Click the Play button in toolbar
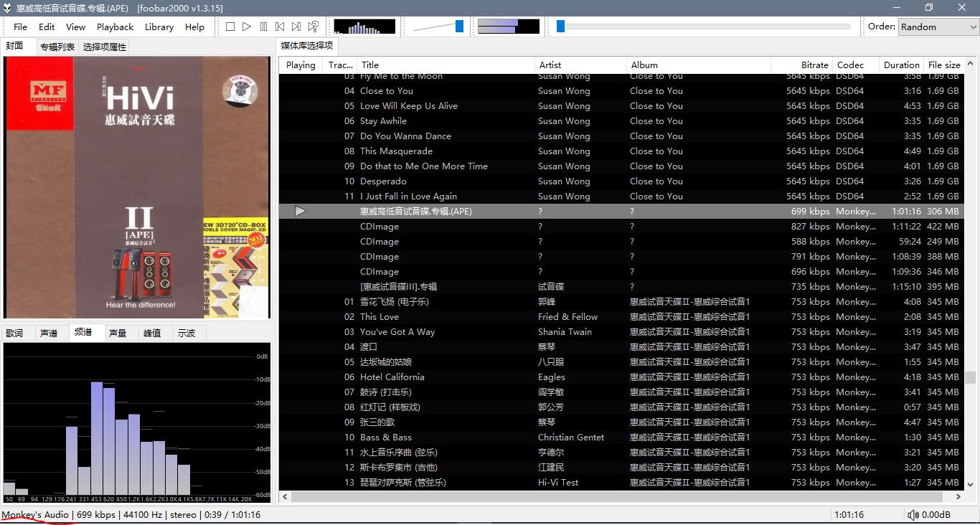980x525 pixels. 247,27
